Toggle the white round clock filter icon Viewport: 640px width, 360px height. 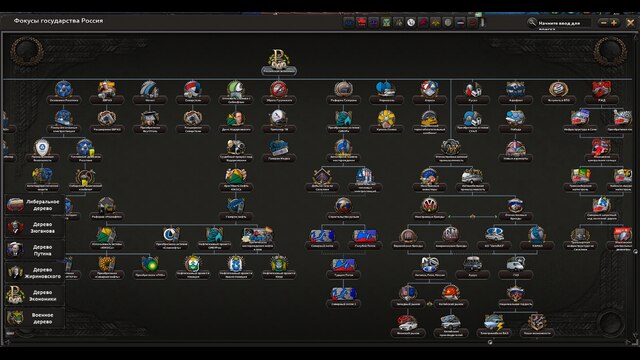(x=411, y=22)
